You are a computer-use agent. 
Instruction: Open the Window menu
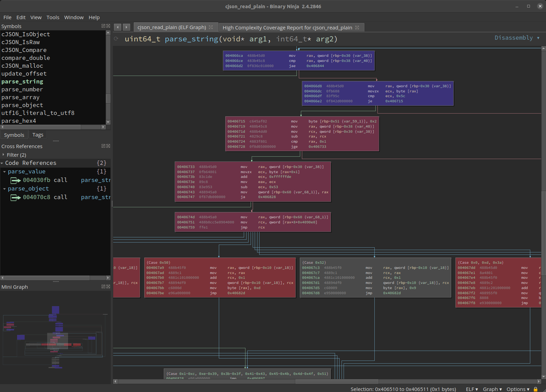click(x=74, y=17)
